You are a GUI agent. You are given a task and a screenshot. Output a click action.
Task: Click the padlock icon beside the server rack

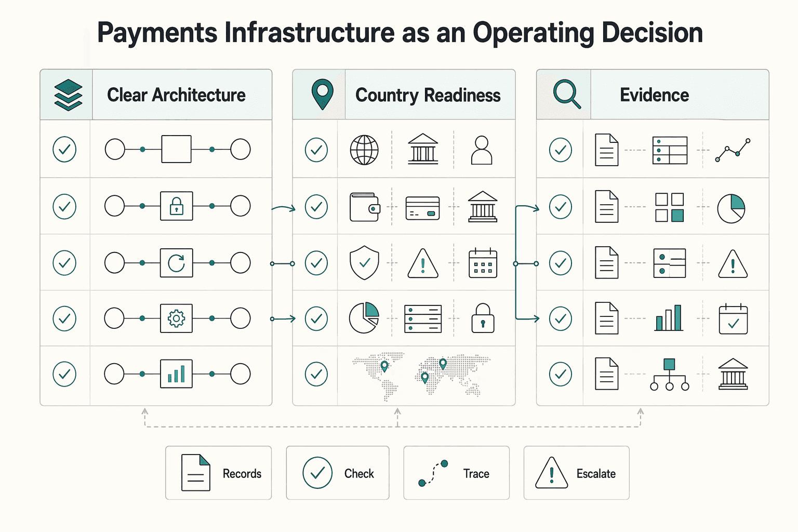483,318
